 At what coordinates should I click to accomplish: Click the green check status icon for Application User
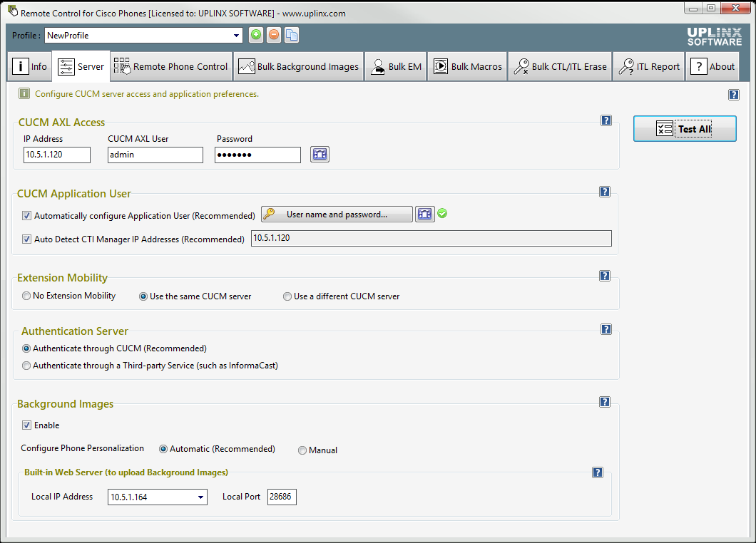442,214
